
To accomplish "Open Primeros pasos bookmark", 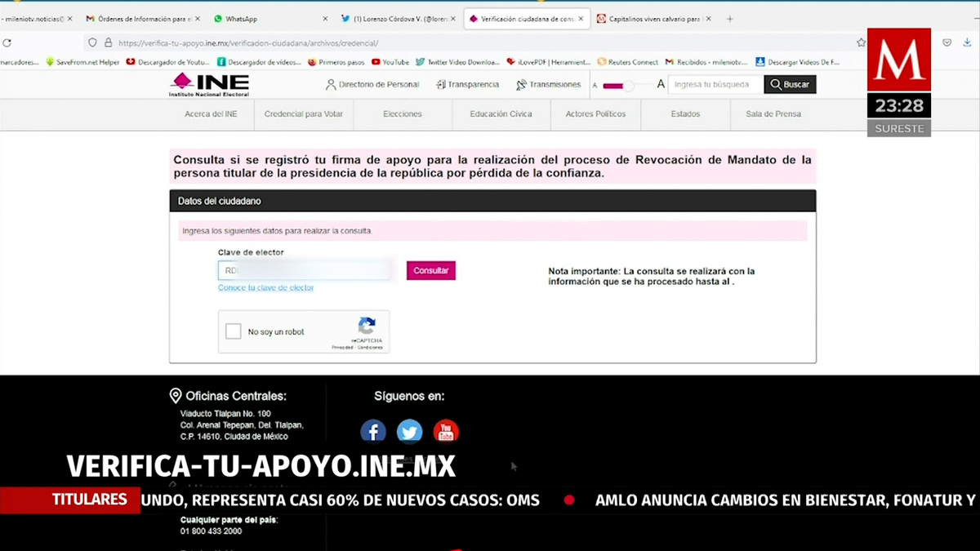I will 336,62.
